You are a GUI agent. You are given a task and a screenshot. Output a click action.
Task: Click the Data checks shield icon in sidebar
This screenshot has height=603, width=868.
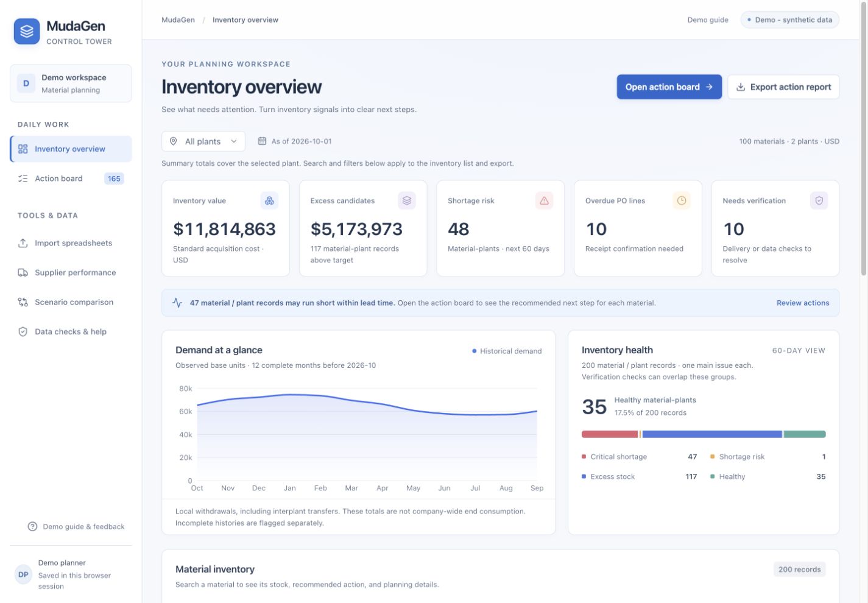23,331
